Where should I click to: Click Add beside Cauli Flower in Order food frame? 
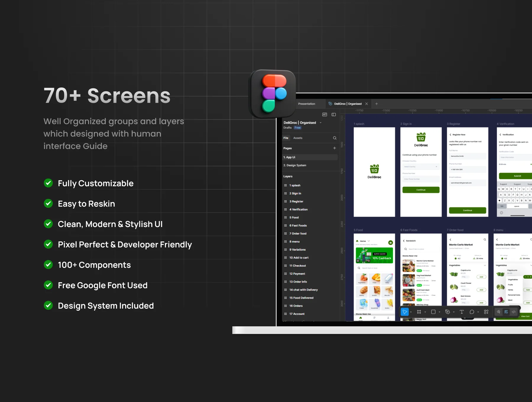[x=481, y=290]
